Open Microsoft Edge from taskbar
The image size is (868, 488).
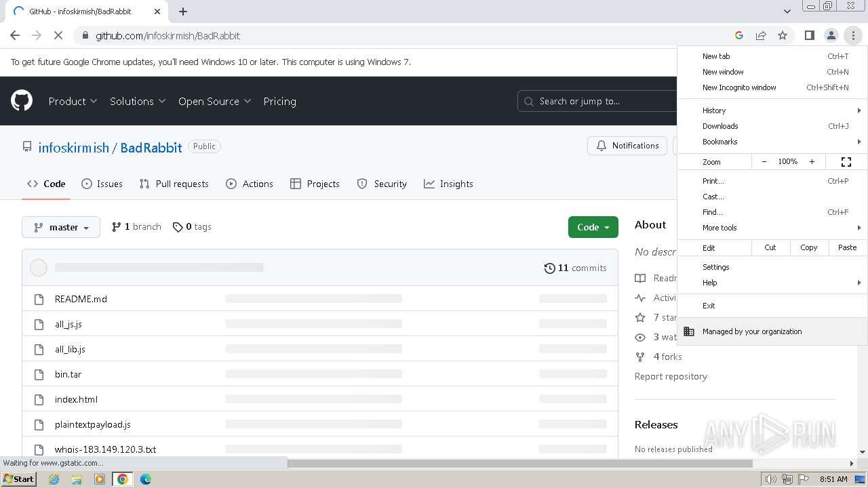(x=146, y=479)
